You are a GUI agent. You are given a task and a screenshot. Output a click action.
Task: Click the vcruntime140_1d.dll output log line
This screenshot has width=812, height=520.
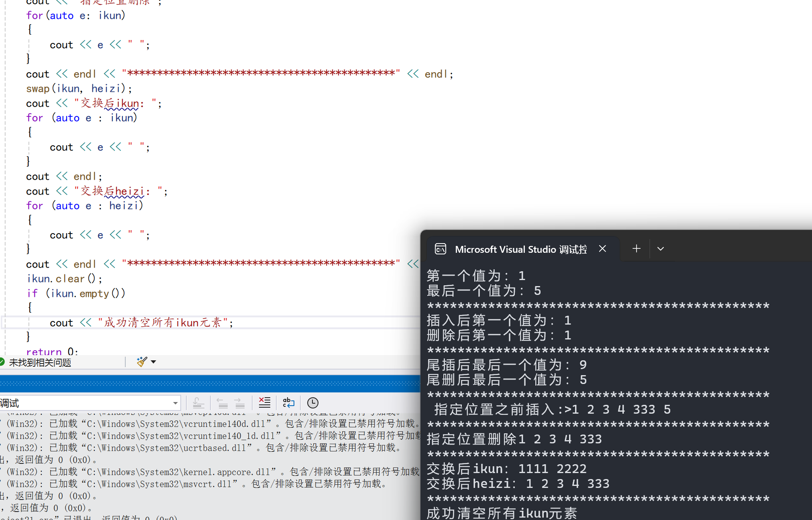pyautogui.click(x=210, y=436)
